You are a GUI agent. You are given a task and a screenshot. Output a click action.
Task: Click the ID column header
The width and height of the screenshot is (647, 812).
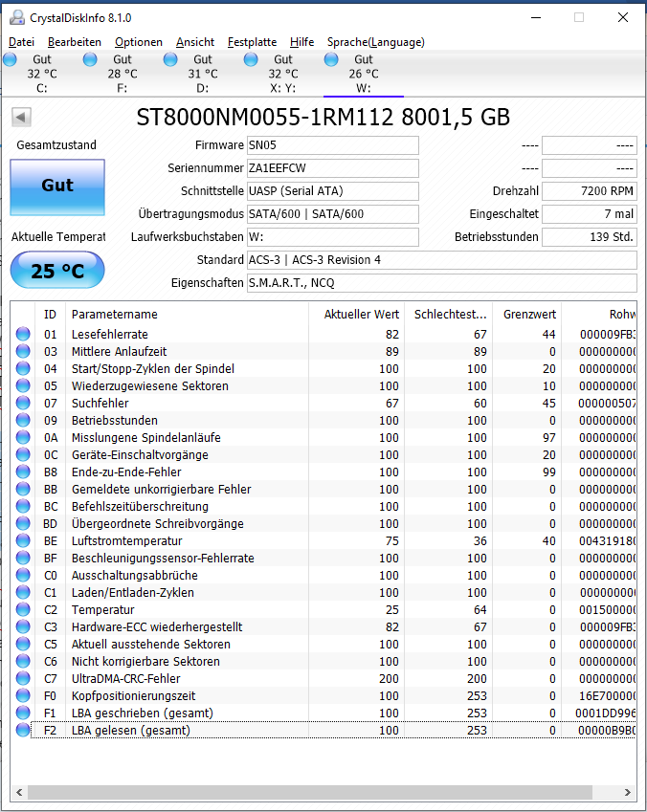(x=51, y=315)
